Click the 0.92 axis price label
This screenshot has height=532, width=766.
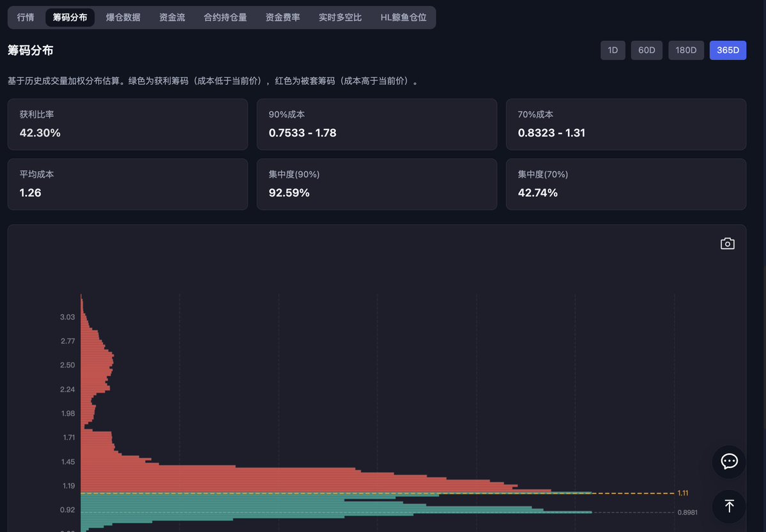[68, 510]
